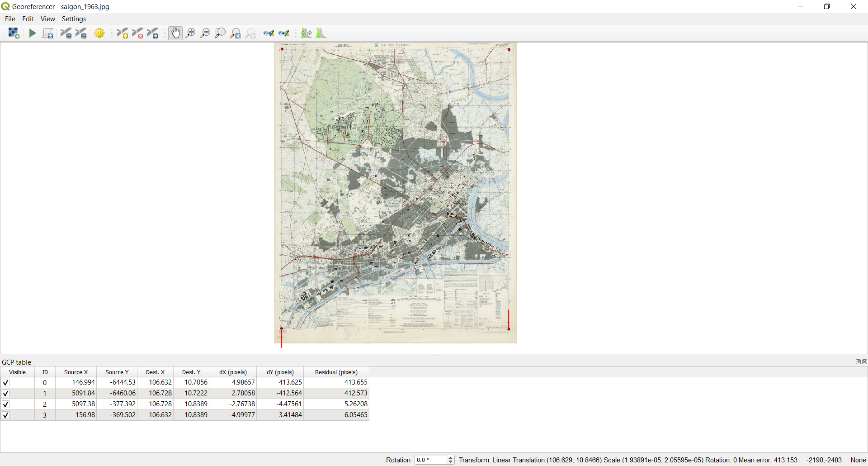Click the Zoom to Layer icon
The image size is (868, 466).
pyautogui.click(x=220, y=33)
